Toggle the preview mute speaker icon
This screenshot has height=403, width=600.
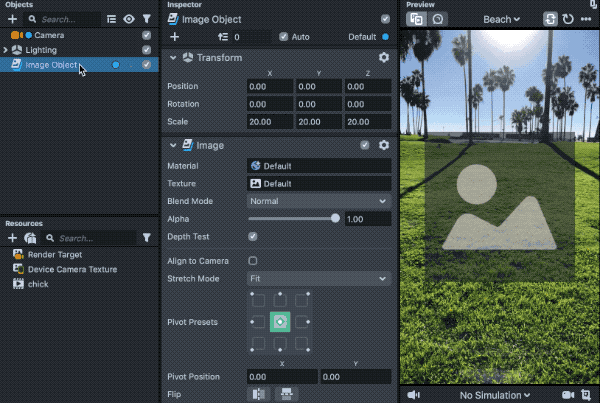pyautogui.click(x=413, y=395)
